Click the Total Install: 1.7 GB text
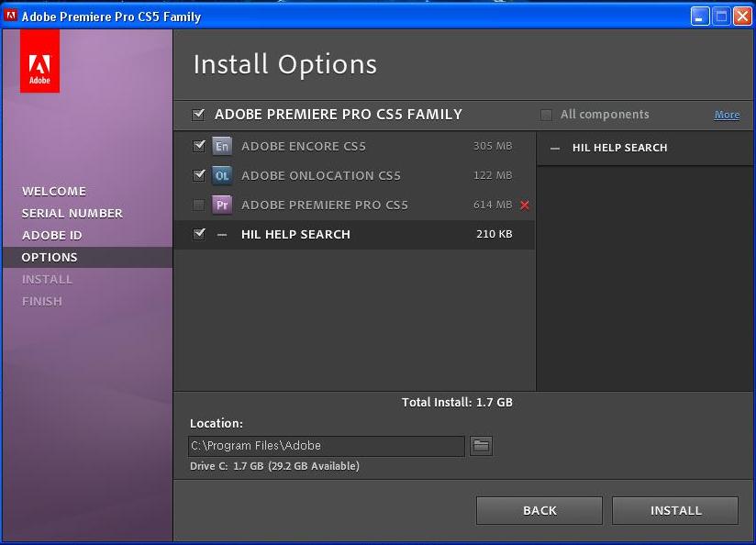The image size is (756, 545). [x=457, y=402]
